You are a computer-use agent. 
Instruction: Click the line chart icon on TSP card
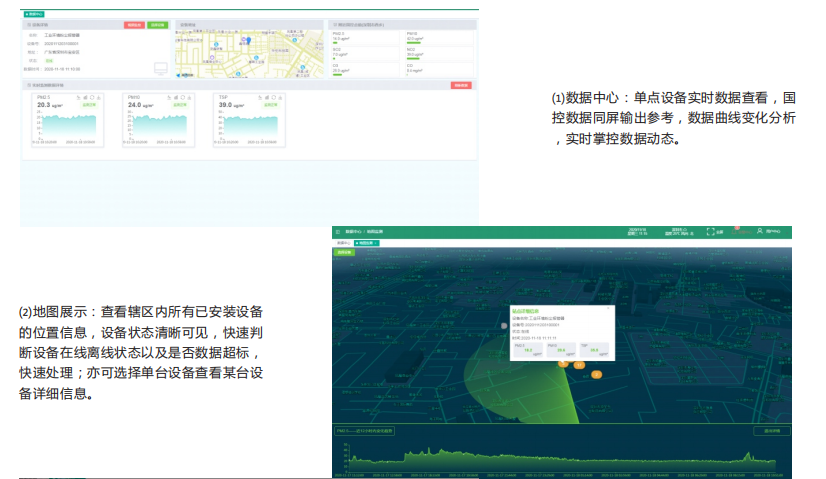(260, 98)
